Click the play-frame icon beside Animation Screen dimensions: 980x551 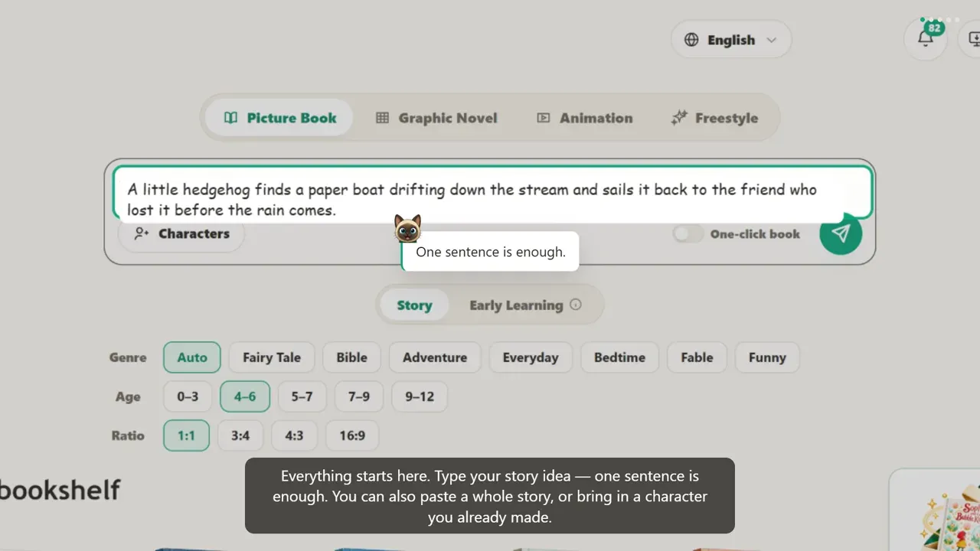tap(543, 118)
